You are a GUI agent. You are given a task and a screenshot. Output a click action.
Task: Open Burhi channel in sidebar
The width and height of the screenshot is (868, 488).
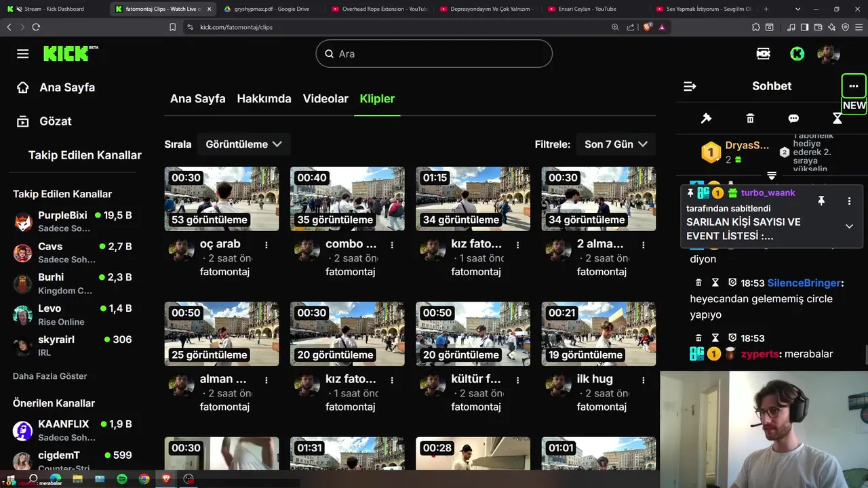tap(73, 283)
